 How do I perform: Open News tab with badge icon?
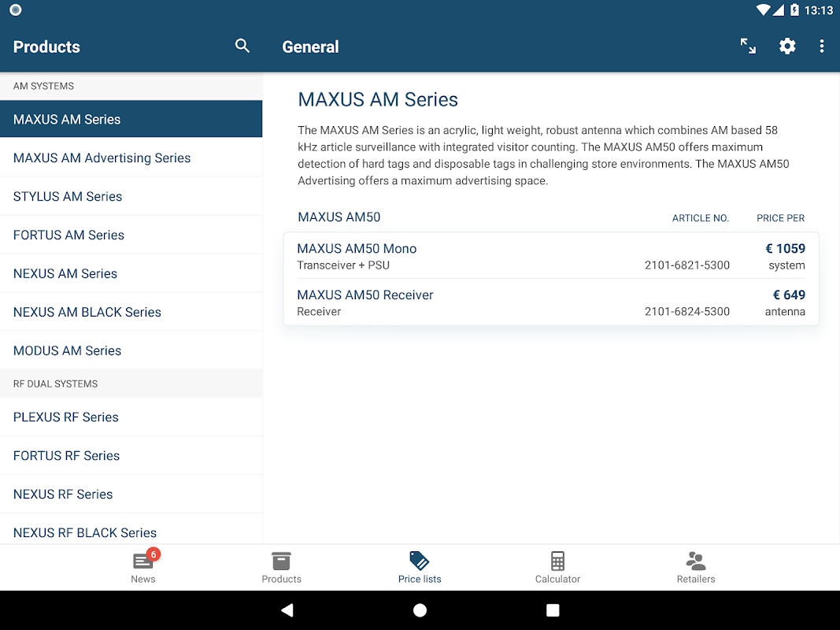pos(143,561)
